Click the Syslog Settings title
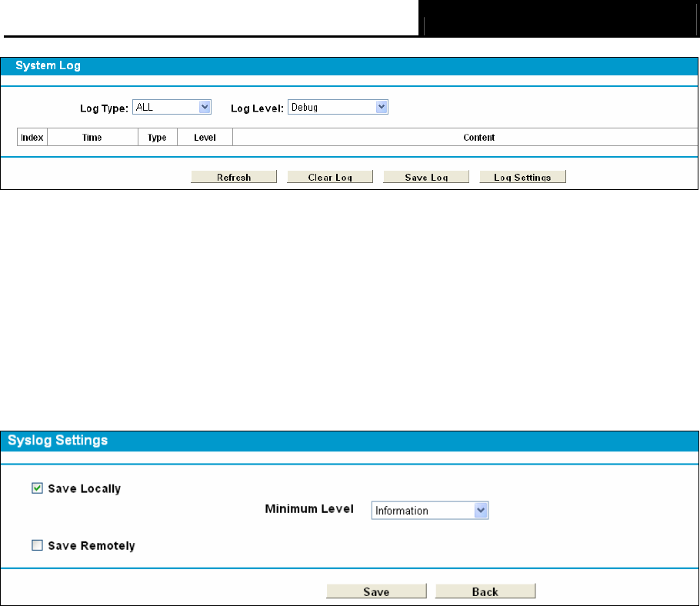 coord(58,441)
